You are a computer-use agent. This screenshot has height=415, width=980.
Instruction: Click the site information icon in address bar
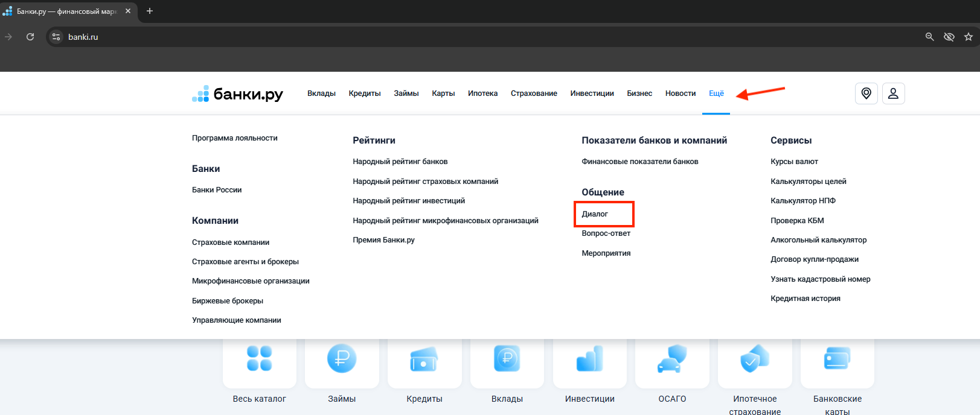[56, 37]
